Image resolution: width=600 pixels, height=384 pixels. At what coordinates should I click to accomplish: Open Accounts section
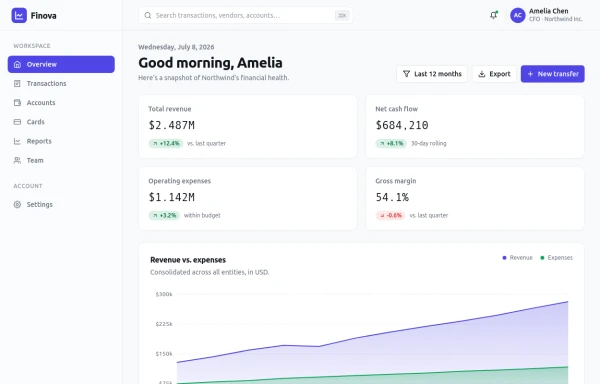pyautogui.click(x=61, y=103)
